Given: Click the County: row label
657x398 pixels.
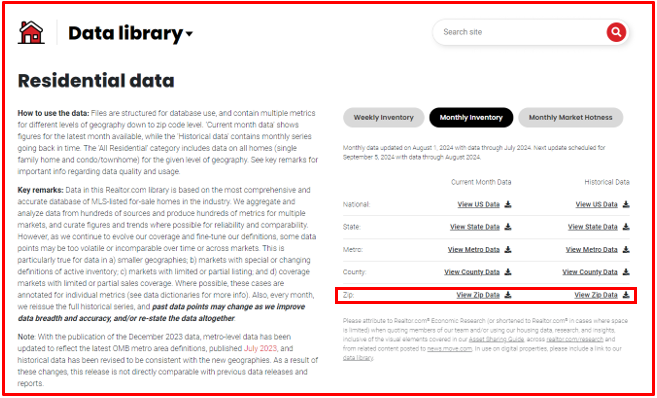Looking at the screenshot, I should [x=354, y=272].
